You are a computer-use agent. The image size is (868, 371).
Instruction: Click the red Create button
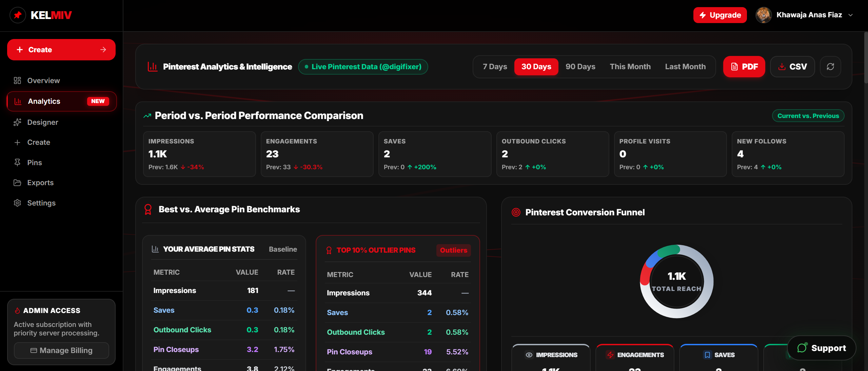61,50
